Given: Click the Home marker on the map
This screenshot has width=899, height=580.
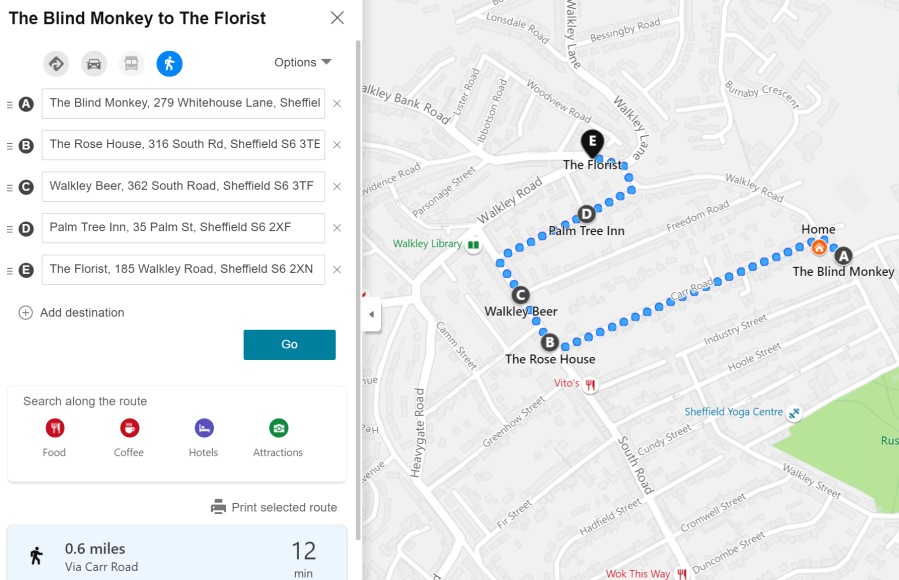Looking at the screenshot, I should click(819, 245).
